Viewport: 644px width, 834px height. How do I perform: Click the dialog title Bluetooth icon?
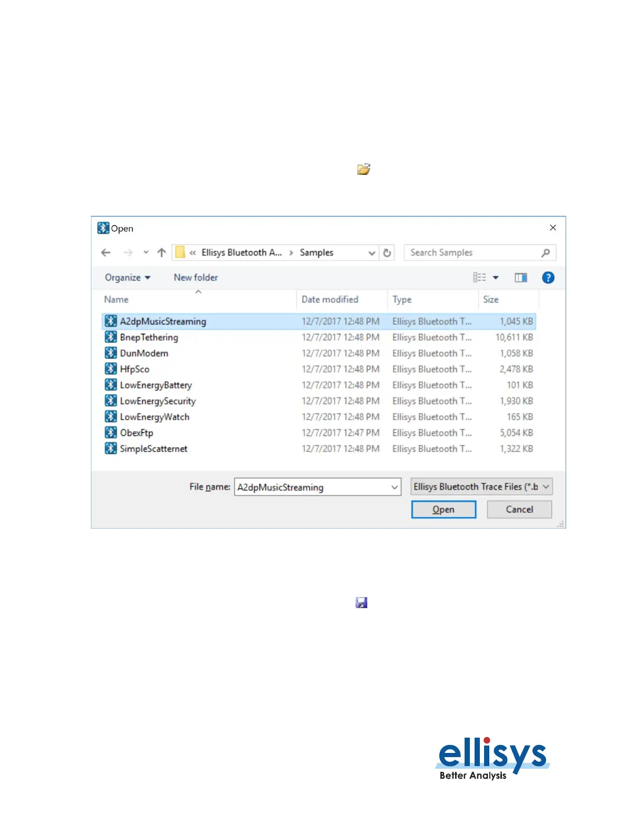point(103,228)
